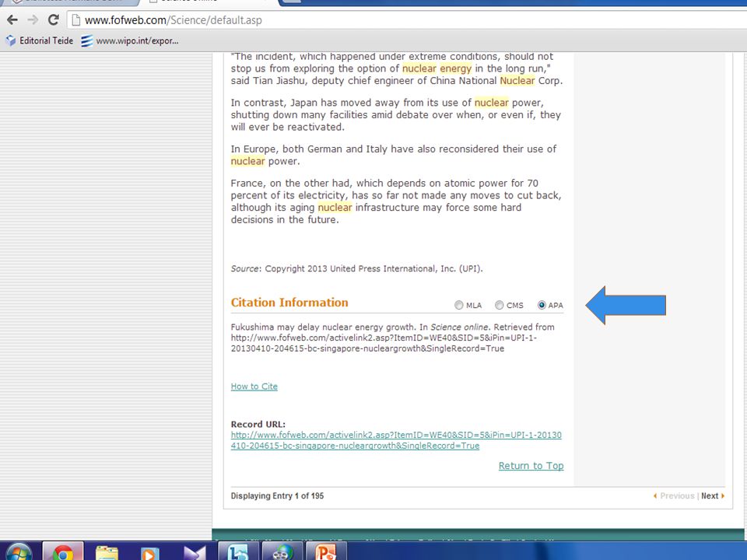Select the MLA citation format
Viewport: 747px width, 560px height.
click(x=459, y=305)
